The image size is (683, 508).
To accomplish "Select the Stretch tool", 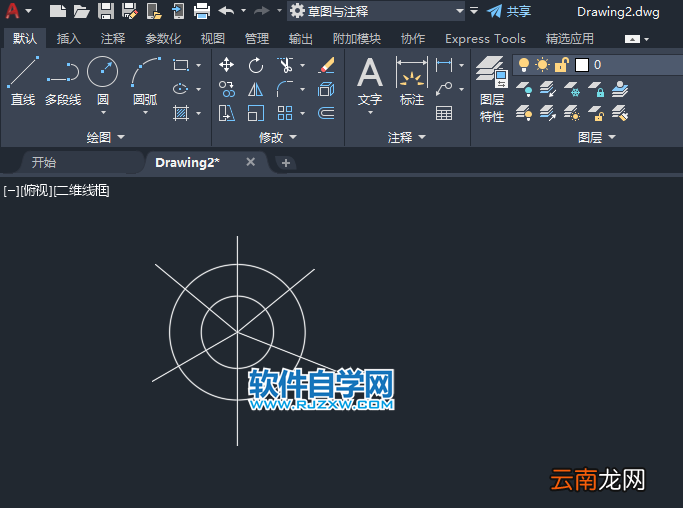I will click(x=227, y=113).
